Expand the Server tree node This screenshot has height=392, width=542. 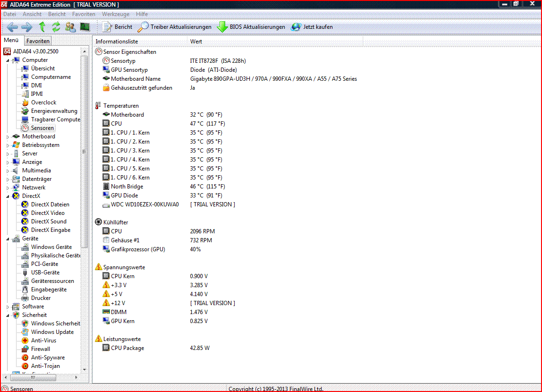8,154
